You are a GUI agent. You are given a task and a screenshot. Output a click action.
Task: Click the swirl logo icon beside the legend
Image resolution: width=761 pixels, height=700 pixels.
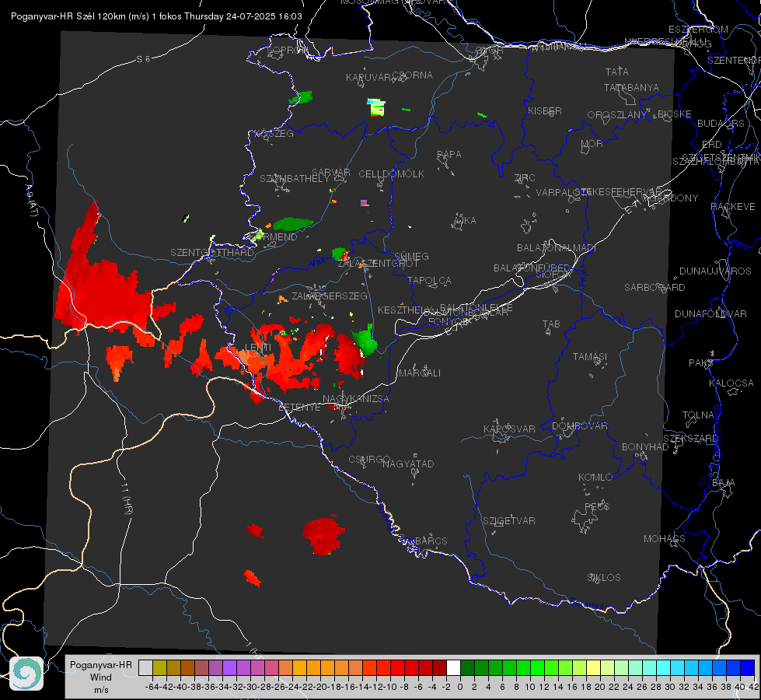click(26, 674)
